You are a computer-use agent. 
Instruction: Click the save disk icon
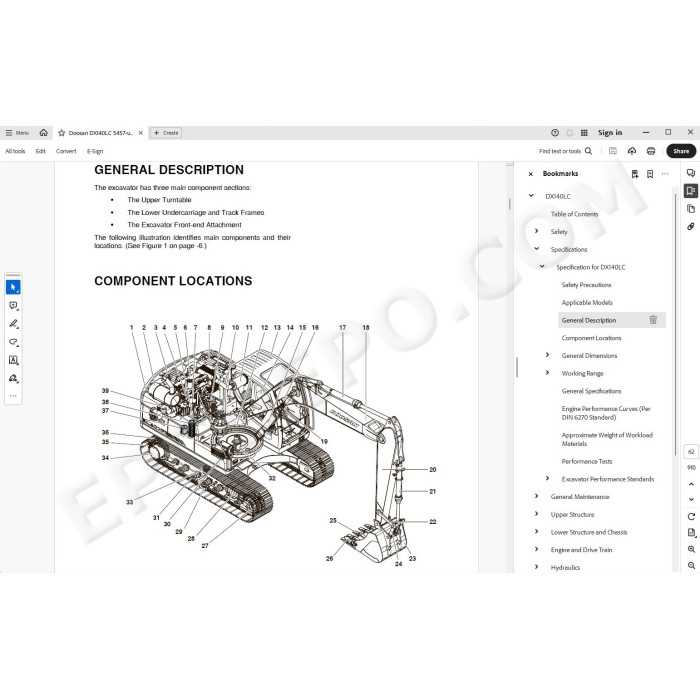pos(613,151)
